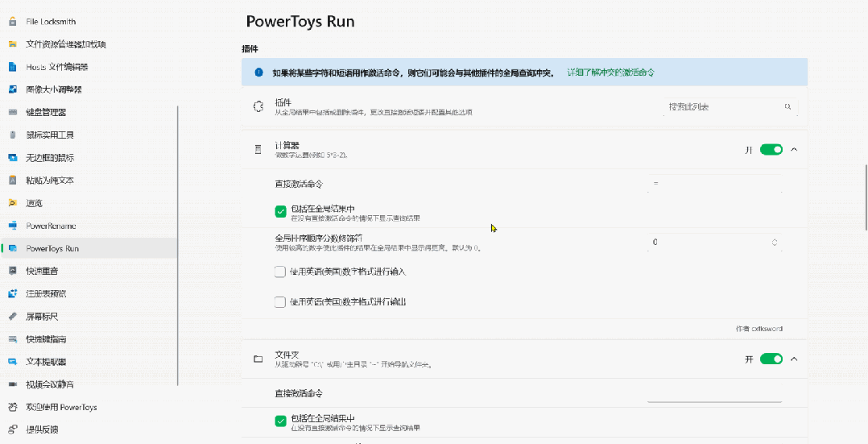Open 文本提取器 settings page
Image resolution: width=868 pixels, height=444 pixels.
89,362
